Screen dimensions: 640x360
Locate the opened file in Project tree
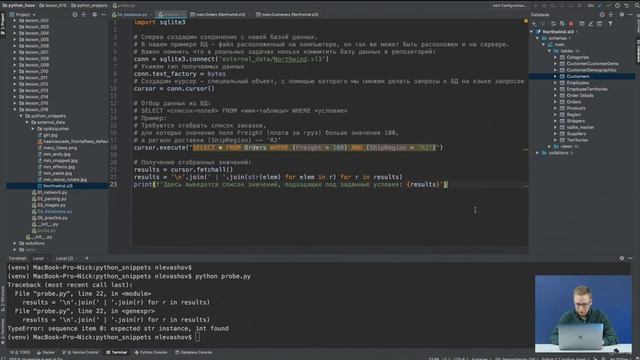tap(75, 15)
